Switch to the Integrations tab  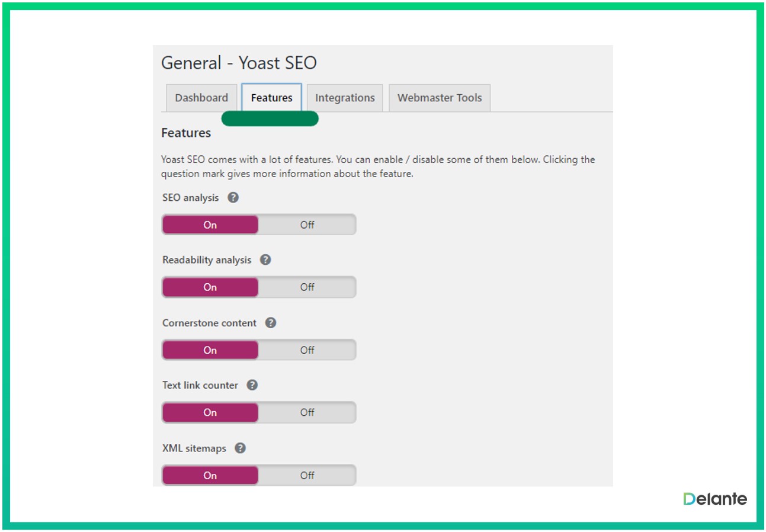click(345, 98)
